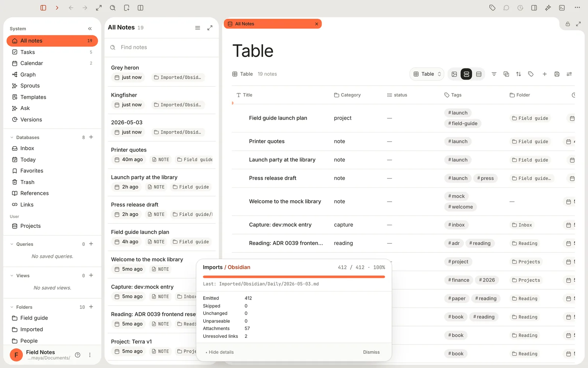Viewport: 588px width, 368px height.
Task: Open the Table view type dropdown
Action: click(x=427, y=74)
